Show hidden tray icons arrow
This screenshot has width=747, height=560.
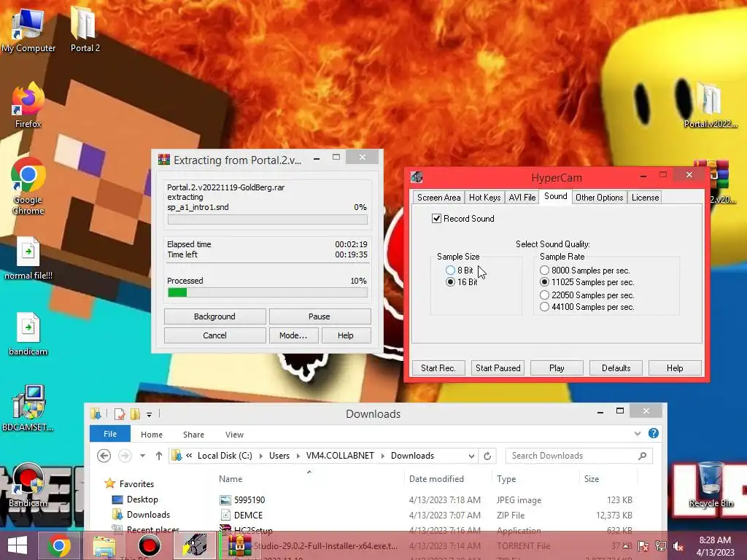click(625, 547)
